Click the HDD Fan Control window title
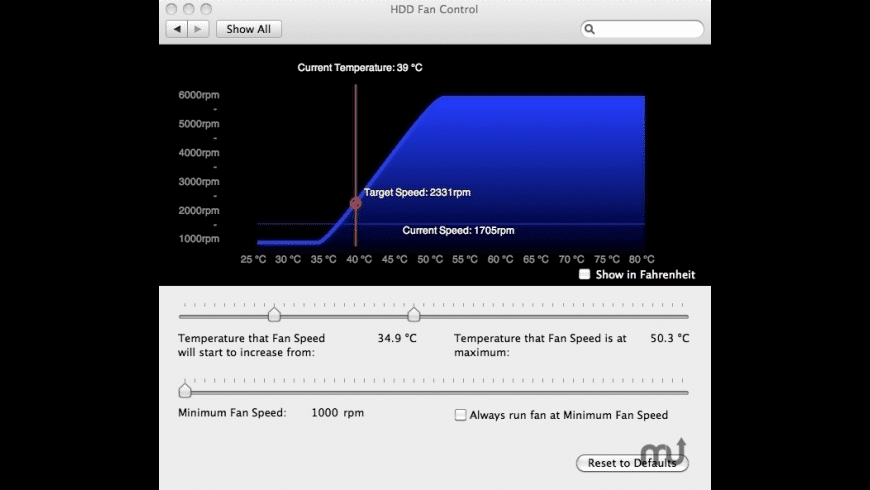 tap(434, 9)
